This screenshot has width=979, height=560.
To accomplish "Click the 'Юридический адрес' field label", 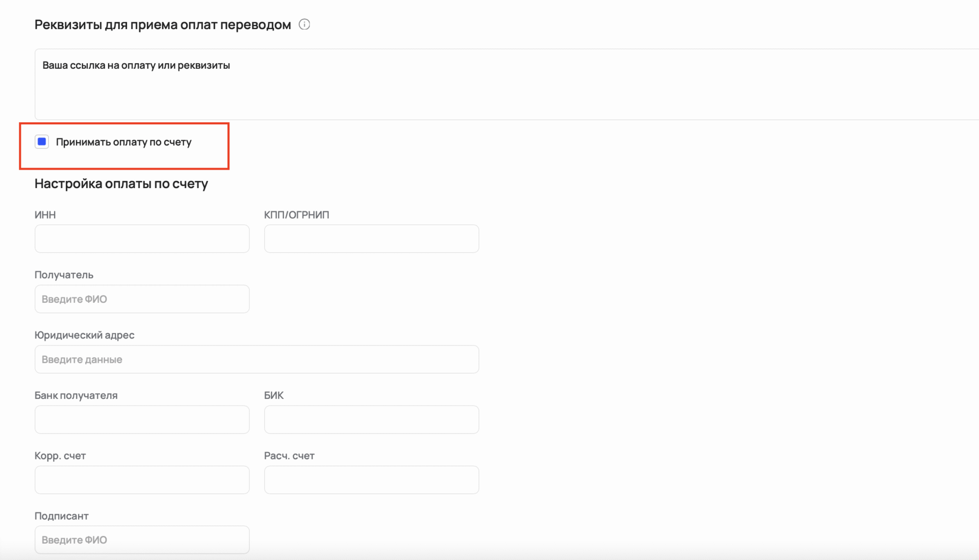I will coord(84,335).
